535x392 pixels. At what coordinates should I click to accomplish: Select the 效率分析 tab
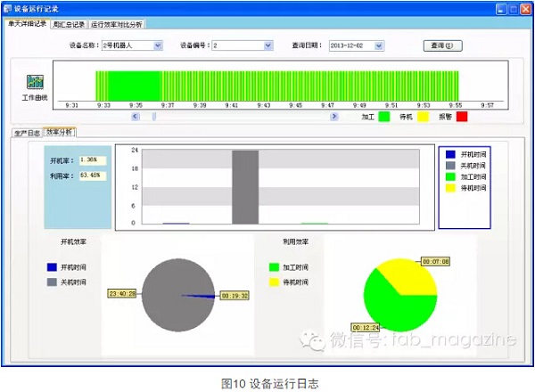coord(60,133)
